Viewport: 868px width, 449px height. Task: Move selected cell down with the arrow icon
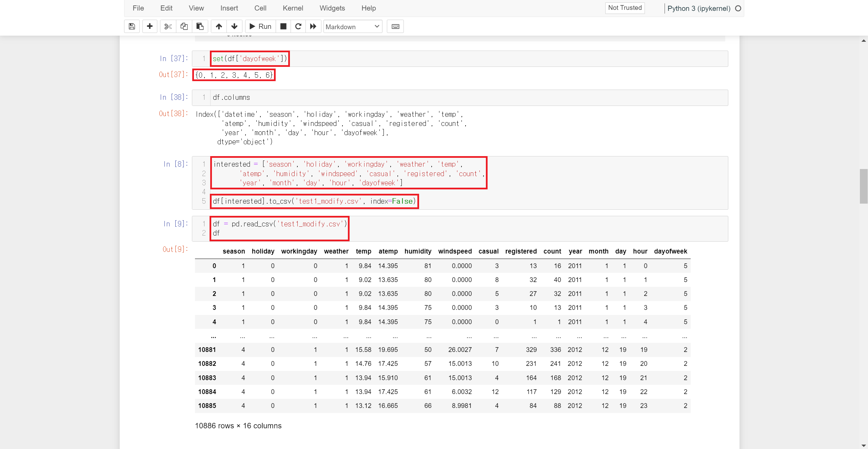[234, 26]
